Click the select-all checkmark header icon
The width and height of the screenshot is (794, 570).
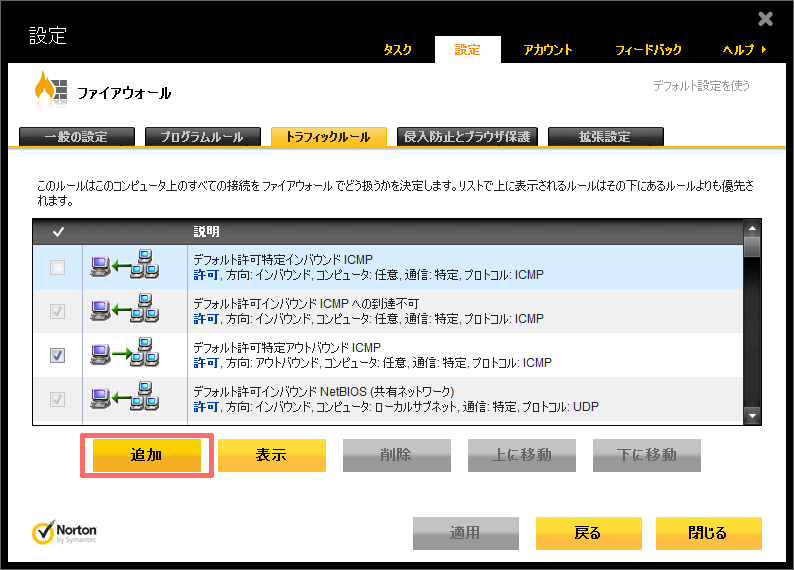(x=58, y=231)
